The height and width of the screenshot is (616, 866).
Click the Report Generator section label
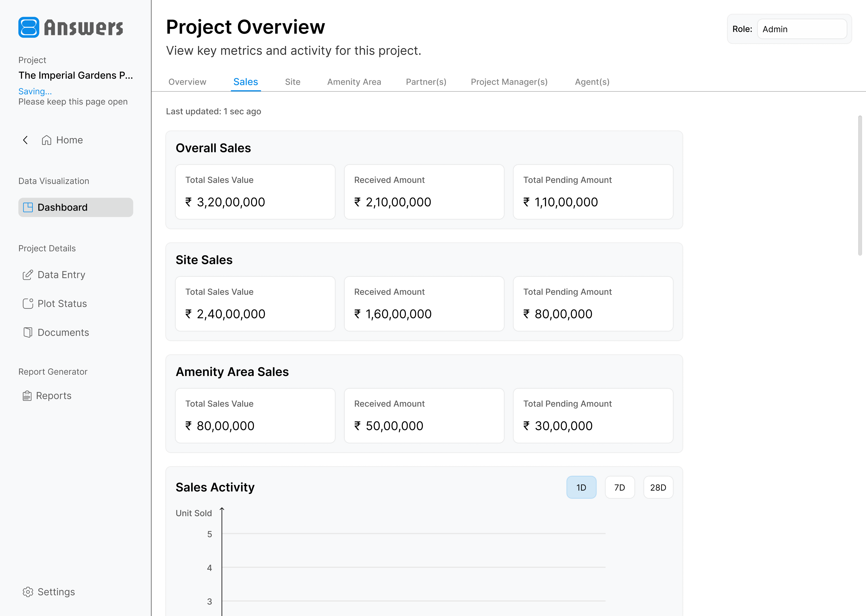point(53,372)
